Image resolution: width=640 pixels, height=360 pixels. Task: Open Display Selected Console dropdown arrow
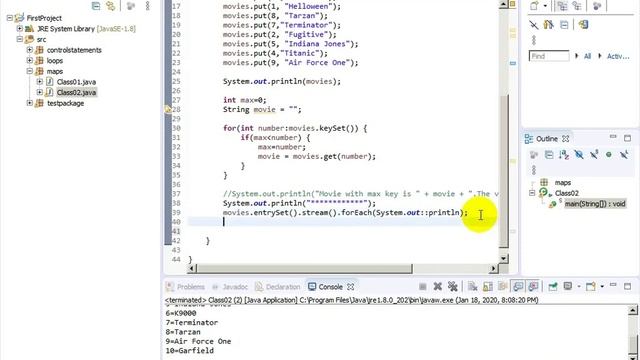(x=579, y=287)
